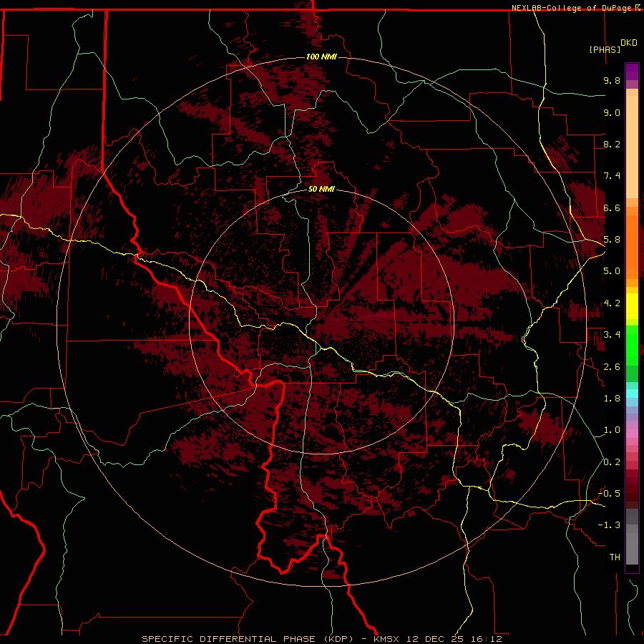This screenshot has height=644, width=644.
Task: Click the 1.0 value on the scale
Action: pyautogui.click(x=612, y=430)
